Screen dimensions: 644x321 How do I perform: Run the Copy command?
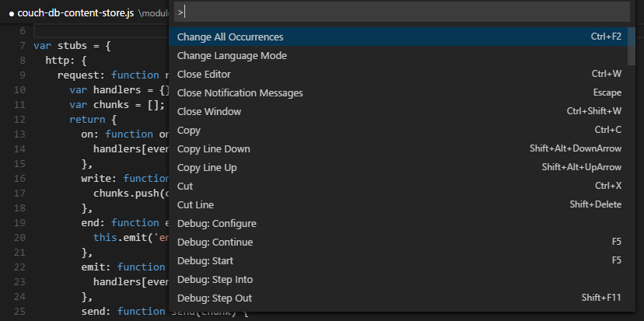189,131
